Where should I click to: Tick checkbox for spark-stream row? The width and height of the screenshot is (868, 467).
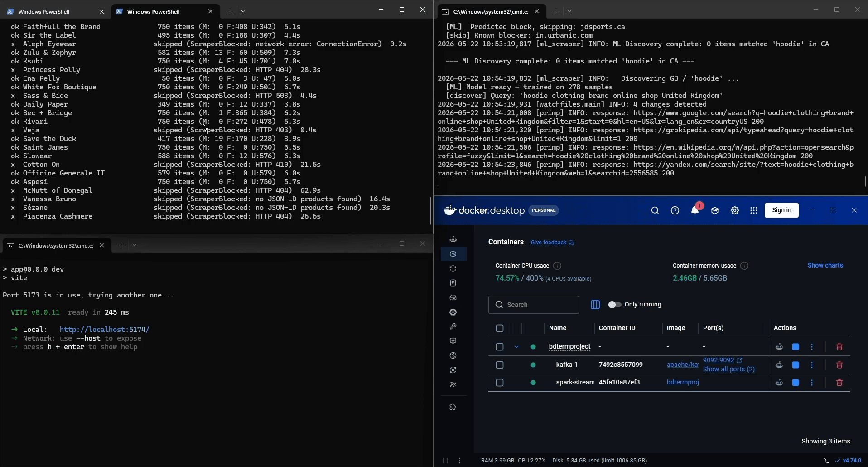pyautogui.click(x=500, y=383)
